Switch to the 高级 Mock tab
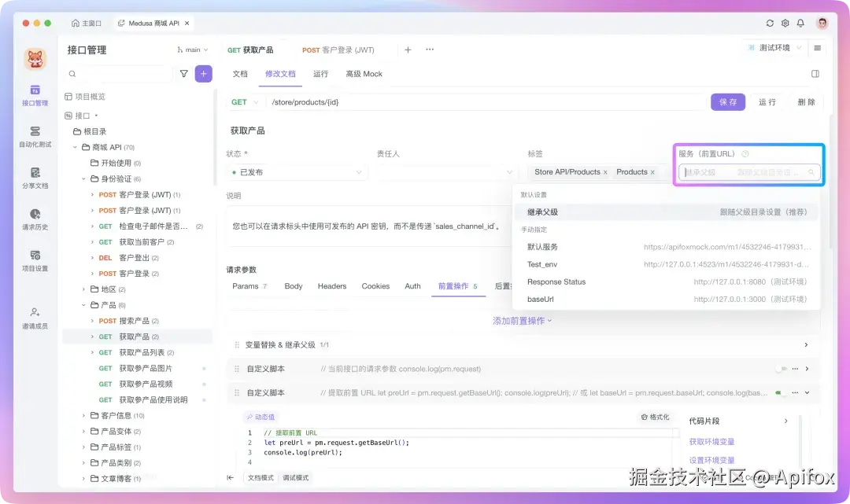This screenshot has height=504, width=850. (364, 73)
